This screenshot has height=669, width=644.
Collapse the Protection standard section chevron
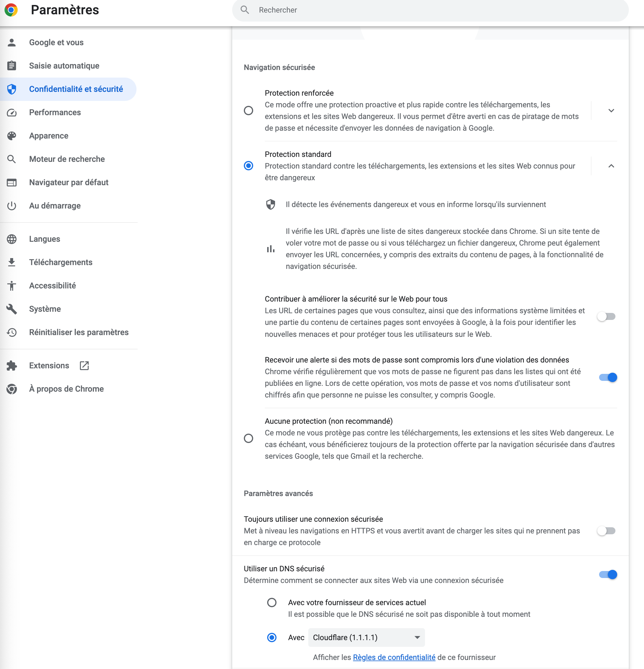[x=611, y=166]
